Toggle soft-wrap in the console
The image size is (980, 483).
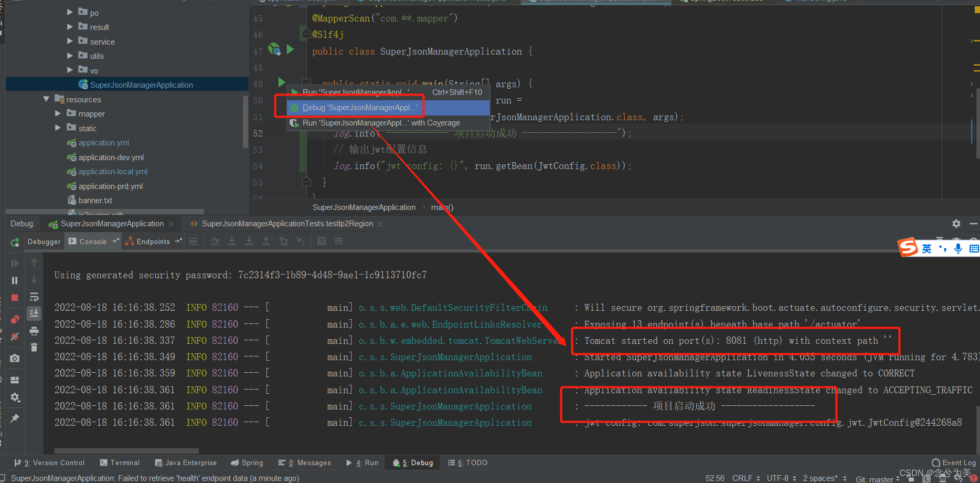click(x=34, y=297)
